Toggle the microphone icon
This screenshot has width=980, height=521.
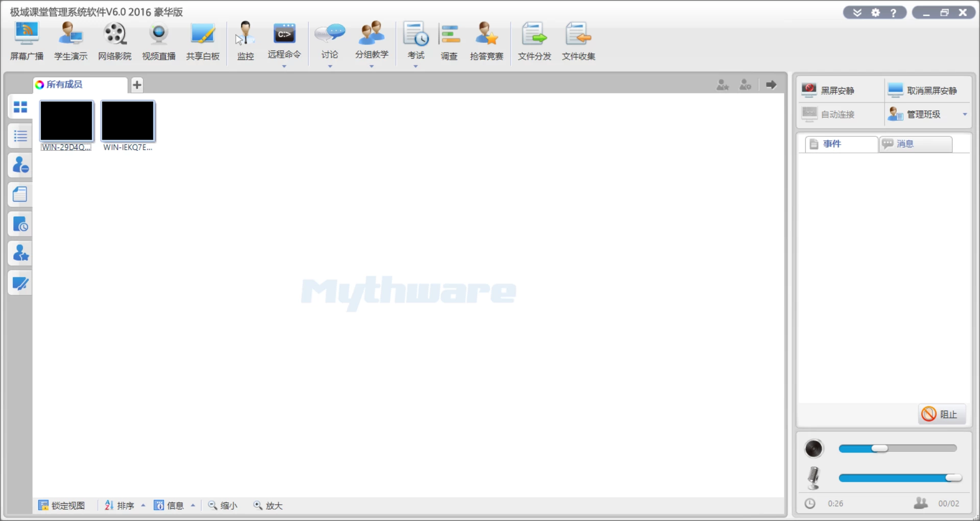click(814, 478)
